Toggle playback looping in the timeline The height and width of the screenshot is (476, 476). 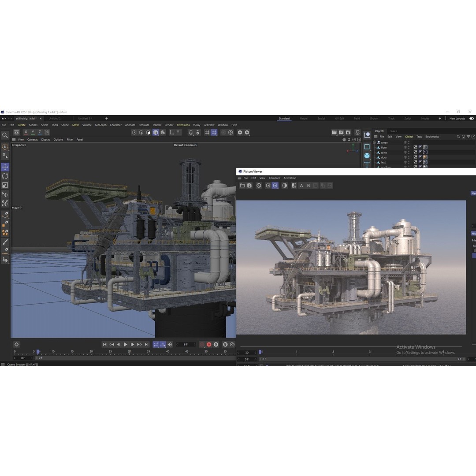pyautogui.click(x=156, y=344)
